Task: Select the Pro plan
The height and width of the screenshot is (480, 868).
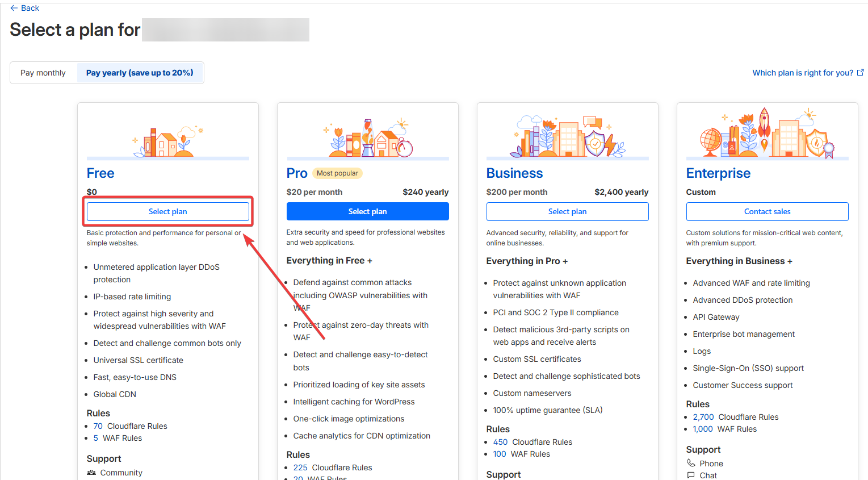Action: (x=367, y=211)
